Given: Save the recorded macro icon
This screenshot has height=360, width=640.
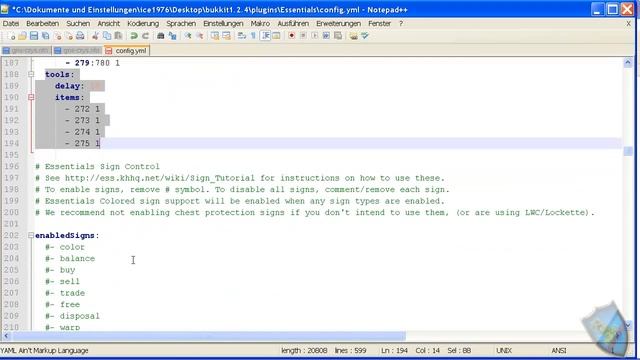Looking at the screenshot, I should [x=338, y=36].
